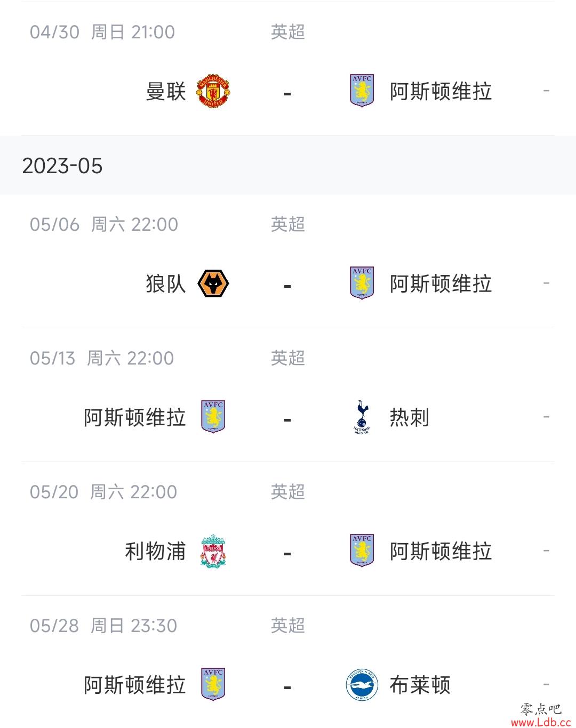Tap Aston Villa crest in 05/28 match
Screen dimensions: 576x728
tap(213, 684)
